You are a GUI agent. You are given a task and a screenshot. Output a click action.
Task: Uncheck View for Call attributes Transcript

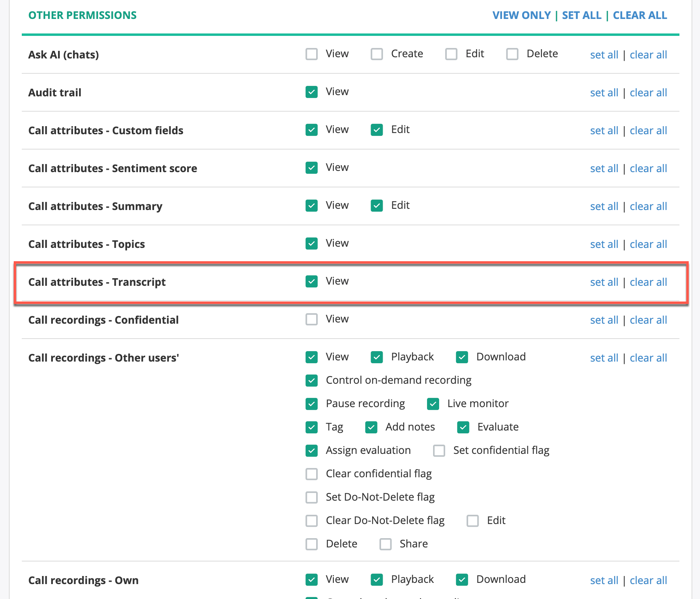[x=311, y=281]
